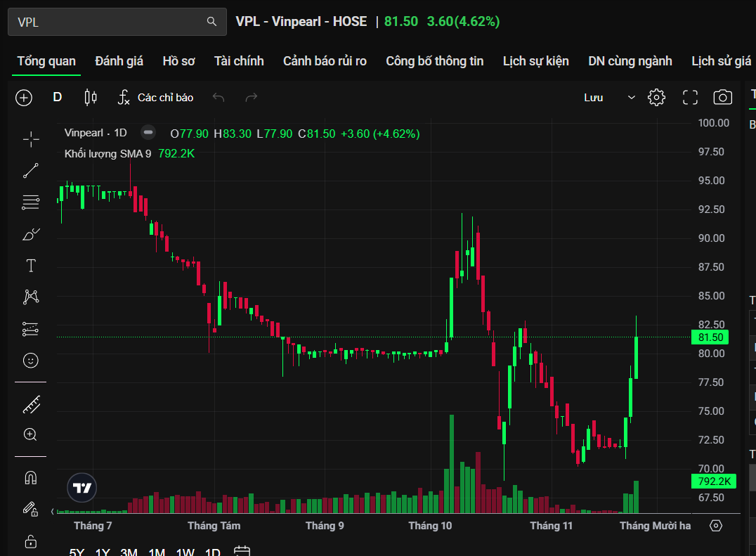756x556 pixels.
Task: Select the crosshair cursor tool
Action: point(31,139)
